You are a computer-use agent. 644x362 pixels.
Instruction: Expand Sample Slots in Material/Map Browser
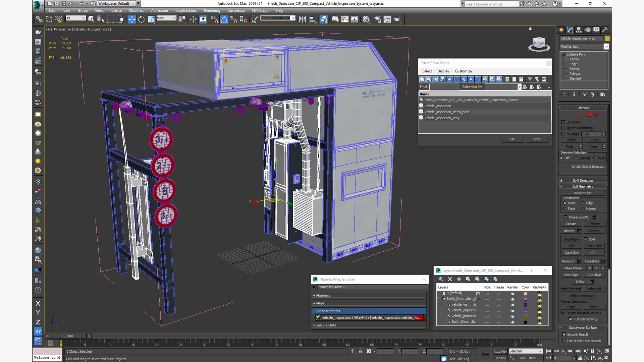click(x=369, y=325)
